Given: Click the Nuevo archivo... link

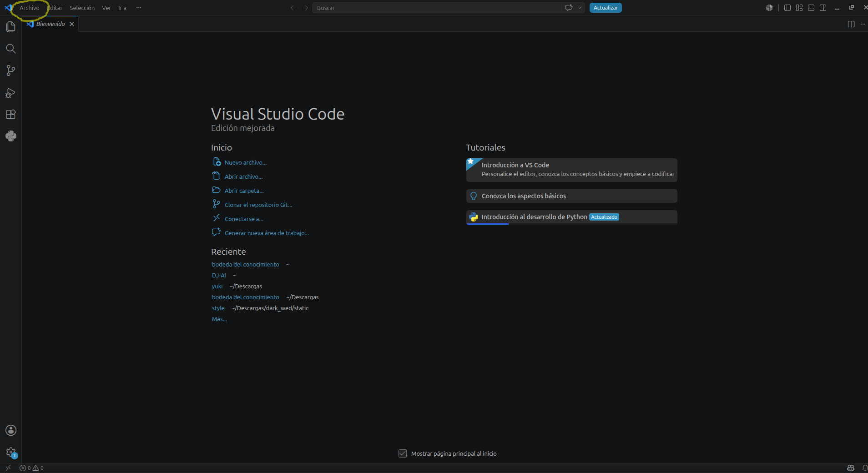Looking at the screenshot, I should [x=246, y=162].
